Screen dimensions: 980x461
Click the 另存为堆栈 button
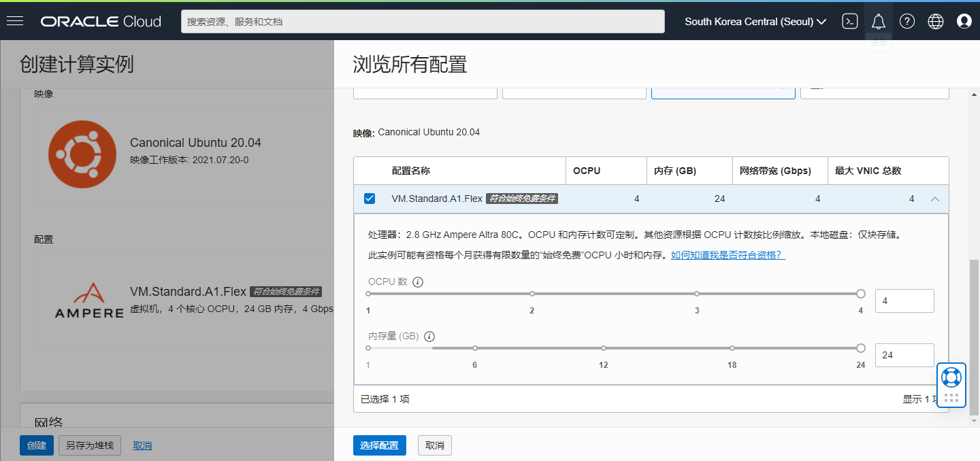pos(90,445)
